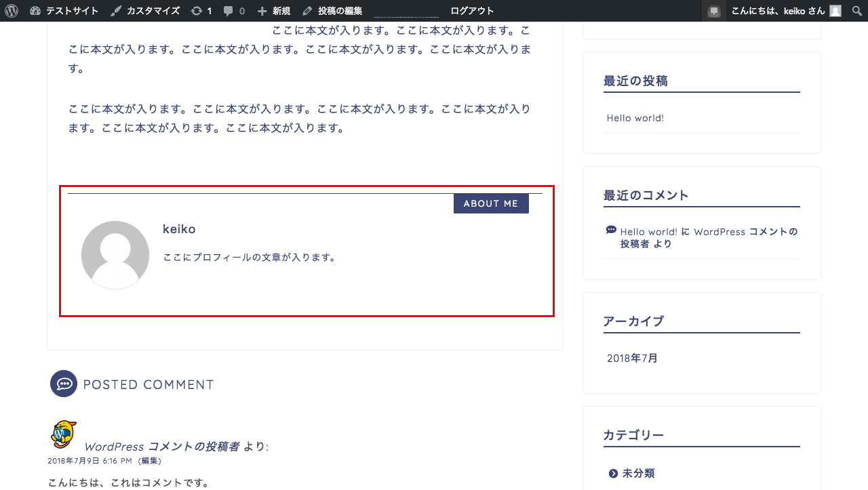The height and width of the screenshot is (490, 868).
Task: Open the WordPress logo menu
Action: 12,11
